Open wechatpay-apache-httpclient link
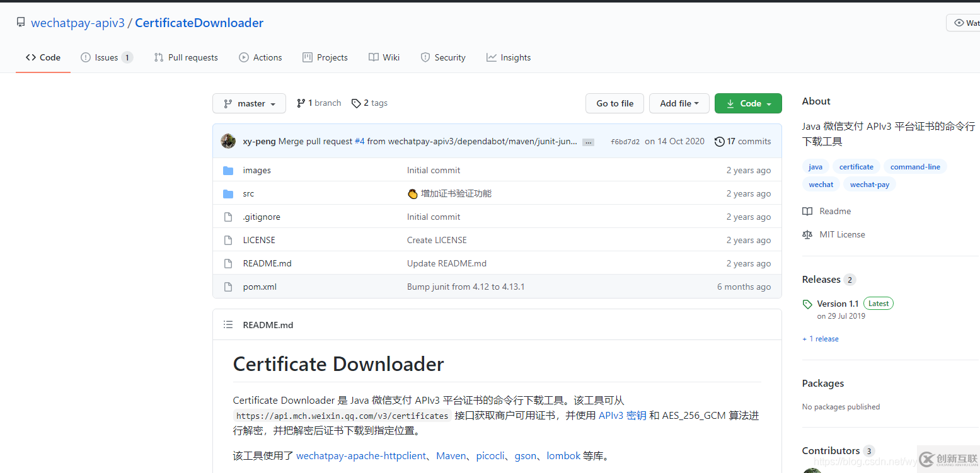Viewport: 980px width, 473px height. tap(361, 456)
